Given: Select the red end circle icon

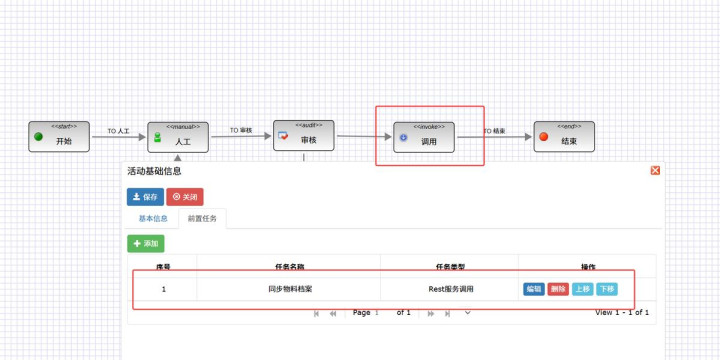Looking at the screenshot, I should pyautogui.click(x=544, y=136).
